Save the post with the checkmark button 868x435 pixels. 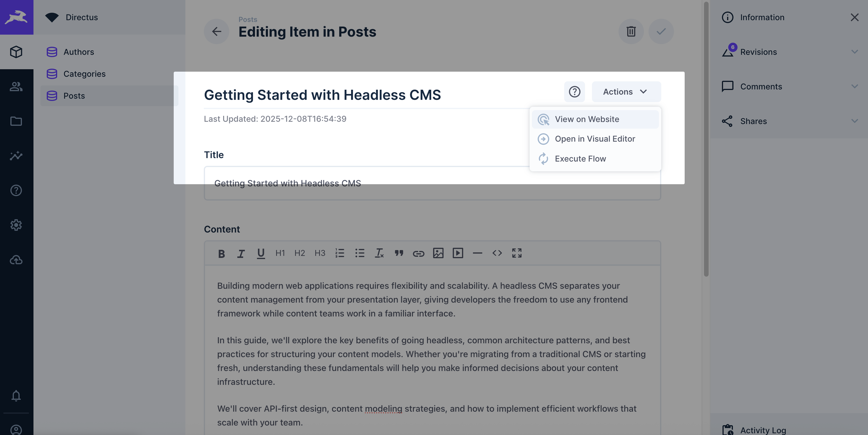click(661, 31)
